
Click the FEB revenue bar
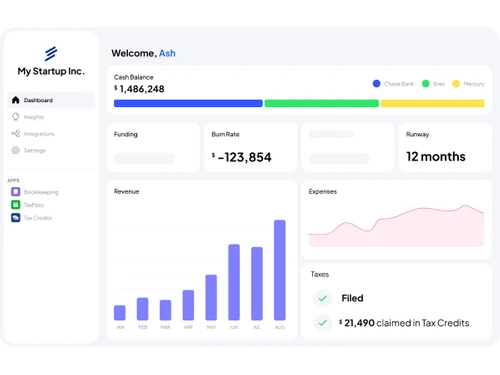[x=142, y=309]
